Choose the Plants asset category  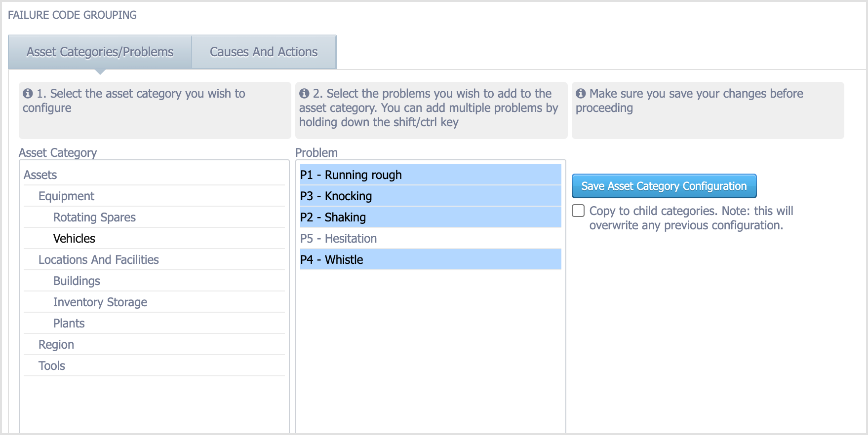pos(69,324)
